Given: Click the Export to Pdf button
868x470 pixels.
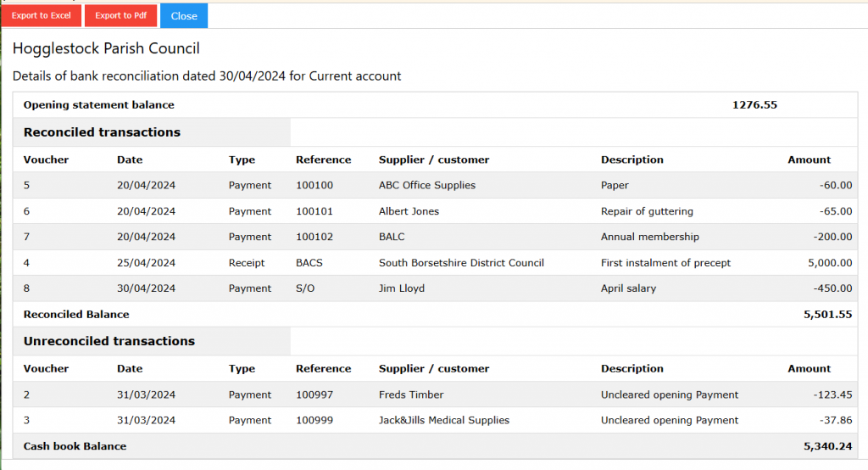Looking at the screenshot, I should (120, 15).
